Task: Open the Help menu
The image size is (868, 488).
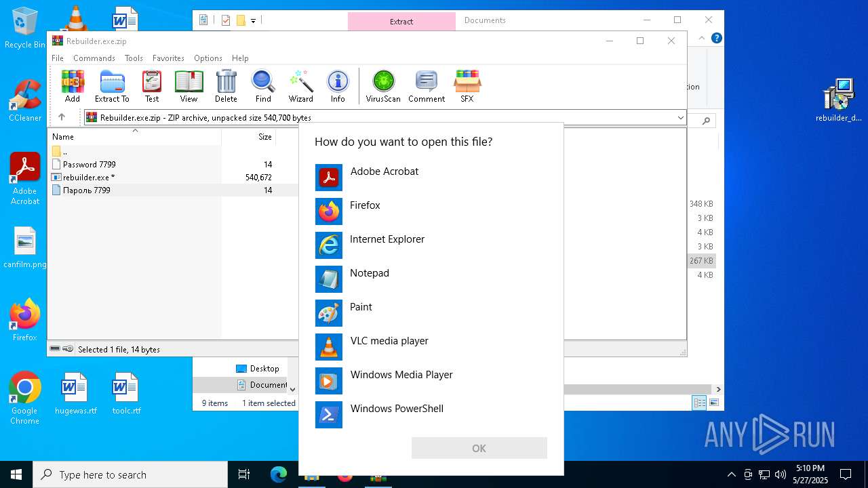Action: pos(240,58)
